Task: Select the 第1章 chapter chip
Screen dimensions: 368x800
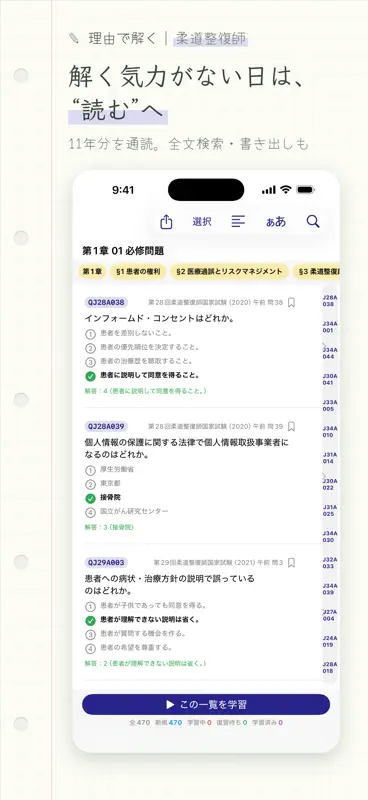Action: (92, 272)
